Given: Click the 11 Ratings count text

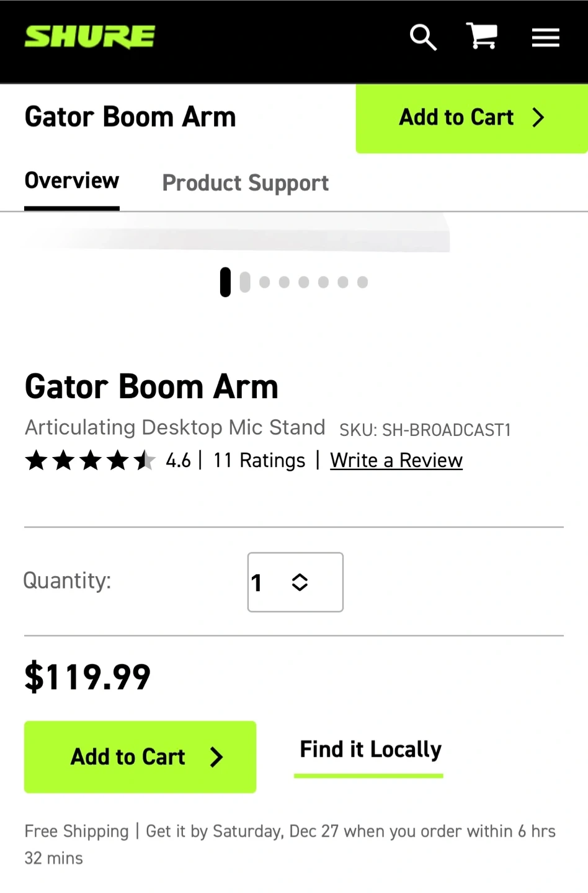Looking at the screenshot, I should point(259,461).
